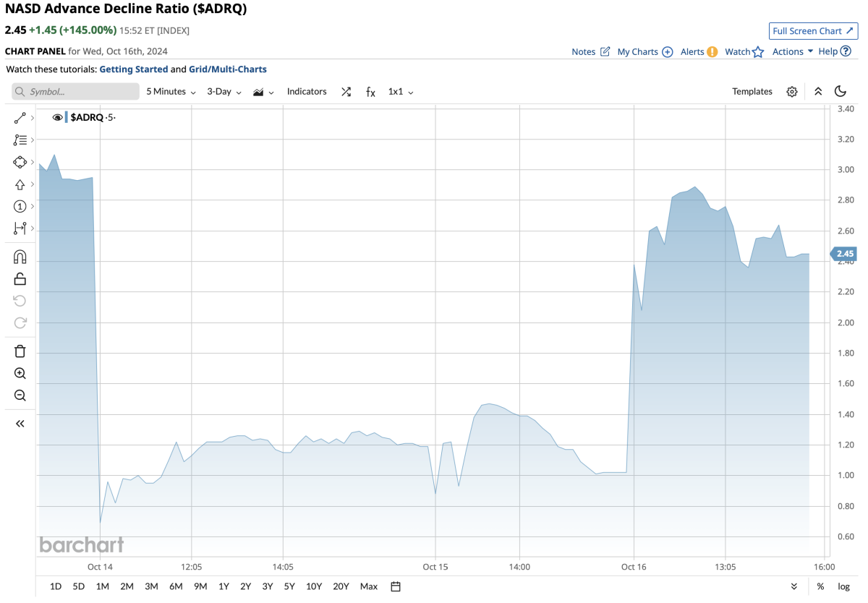Zoom out with the magnifier minus icon
Screen dimensions: 868x603
click(20, 395)
